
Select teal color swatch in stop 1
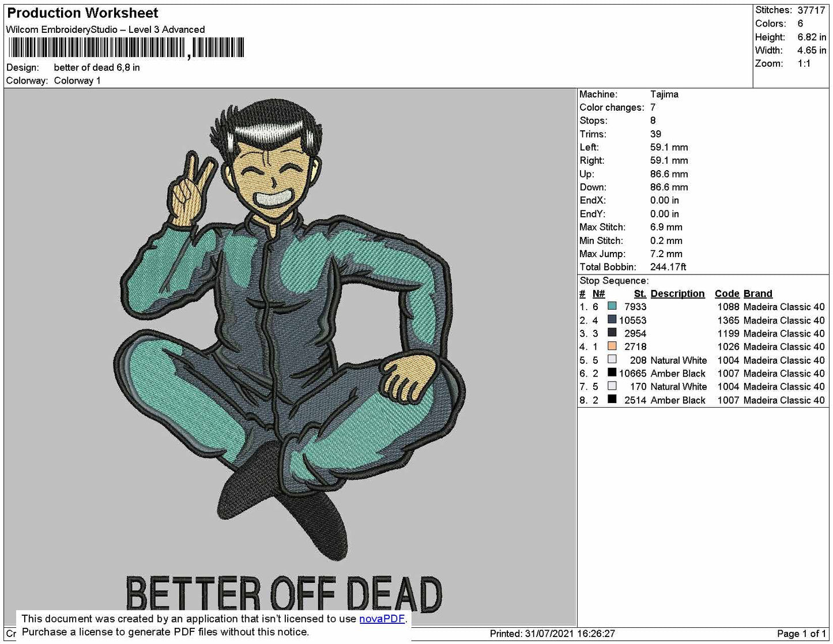(612, 306)
